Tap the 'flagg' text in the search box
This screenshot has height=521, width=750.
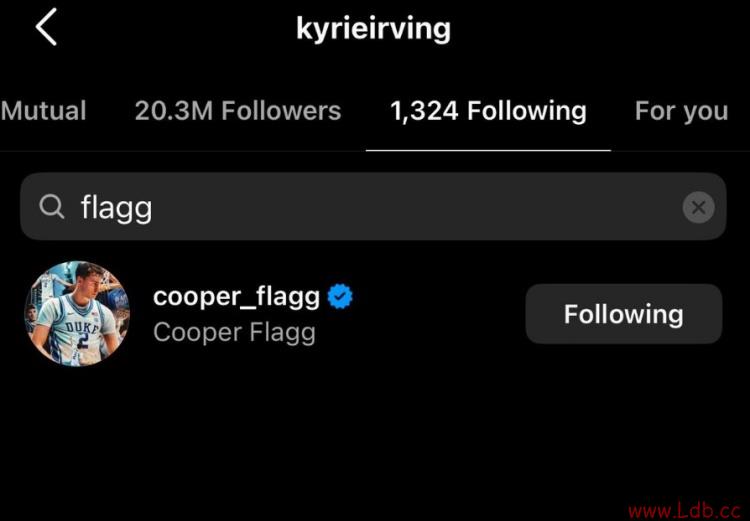click(x=116, y=208)
